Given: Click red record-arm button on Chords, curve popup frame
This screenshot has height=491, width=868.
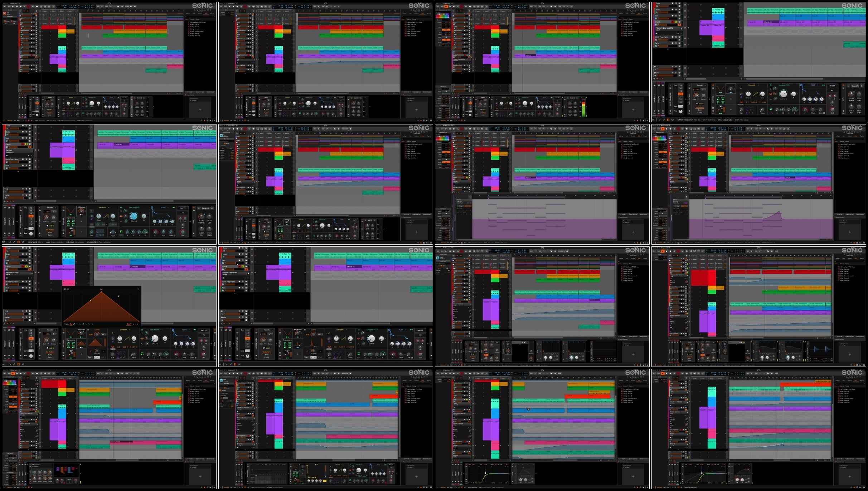Looking at the screenshot, I should tap(23, 266).
